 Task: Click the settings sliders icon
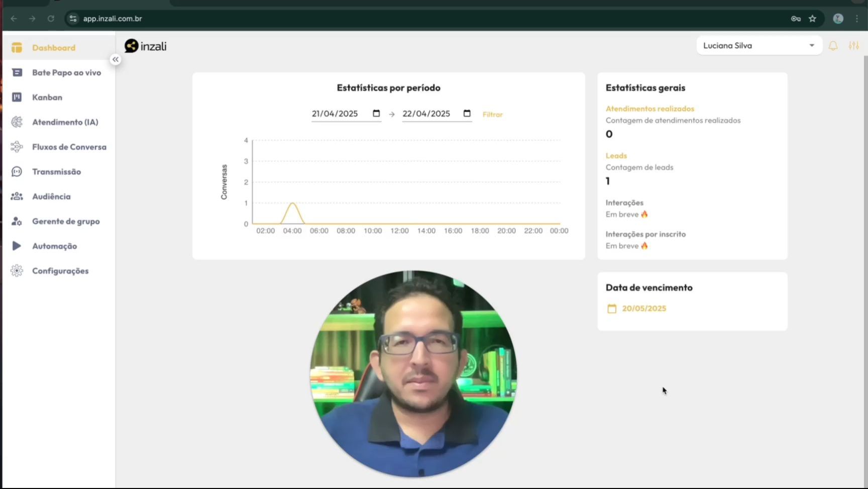pyautogui.click(x=853, y=46)
